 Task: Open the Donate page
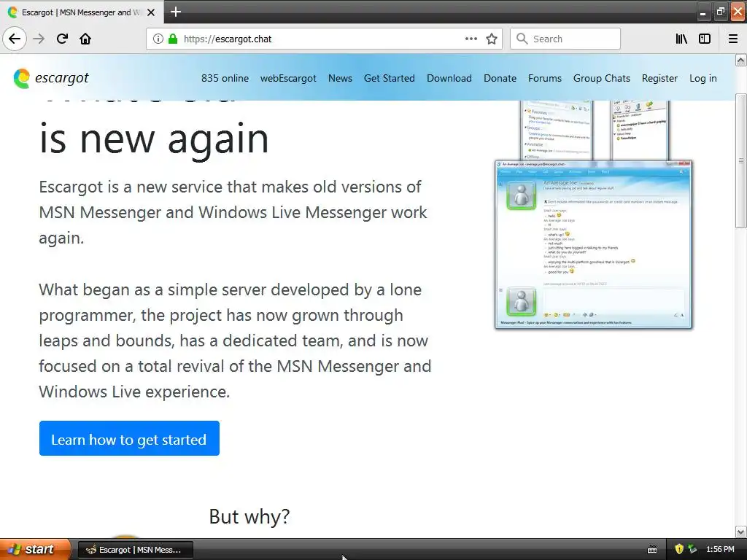click(x=500, y=78)
